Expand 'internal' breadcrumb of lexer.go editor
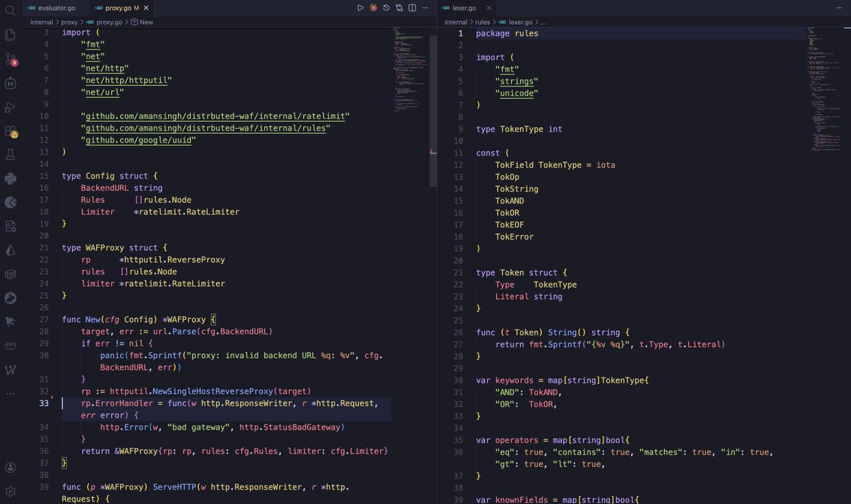The width and height of the screenshot is (851, 504). click(x=456, y=22)
